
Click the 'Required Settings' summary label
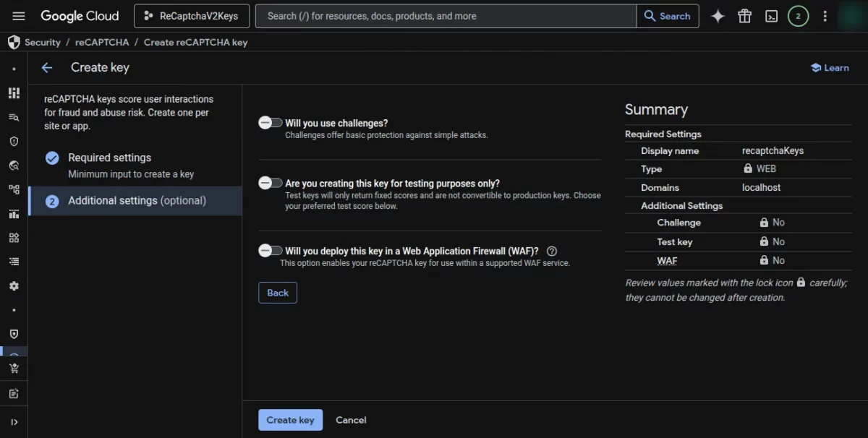663,134
